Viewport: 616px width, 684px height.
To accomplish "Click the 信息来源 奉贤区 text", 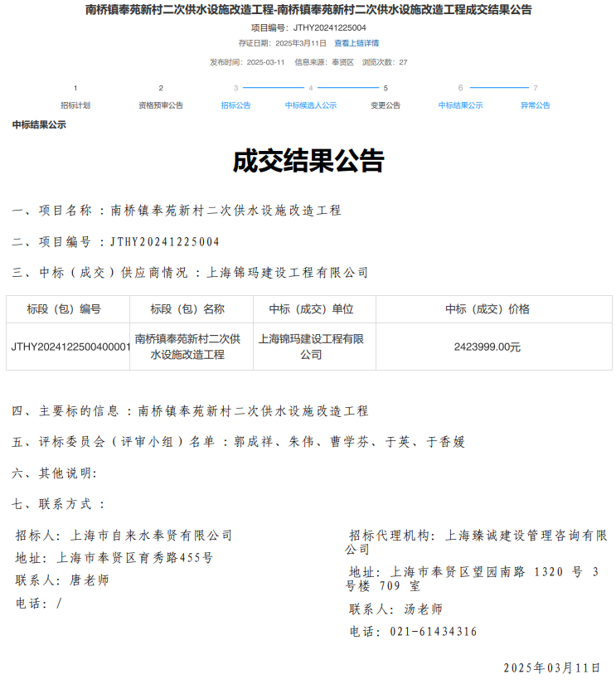I will coord(324,62).
